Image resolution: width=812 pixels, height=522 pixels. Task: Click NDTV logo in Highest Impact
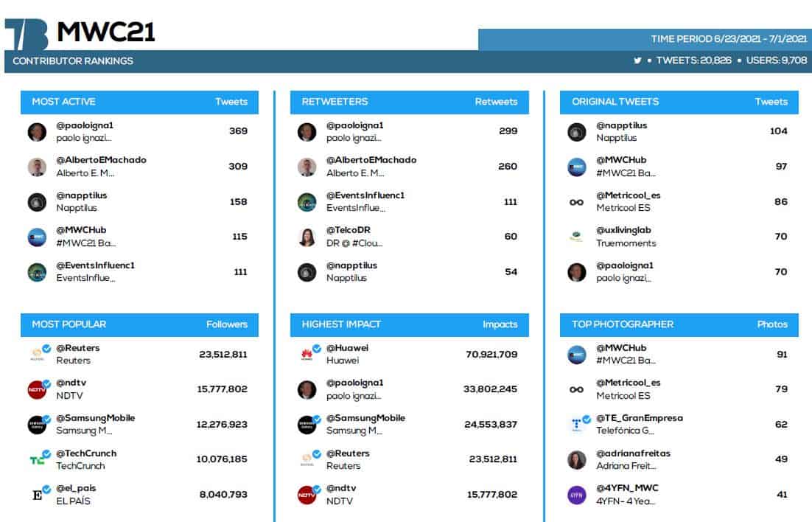coord(307,495)
